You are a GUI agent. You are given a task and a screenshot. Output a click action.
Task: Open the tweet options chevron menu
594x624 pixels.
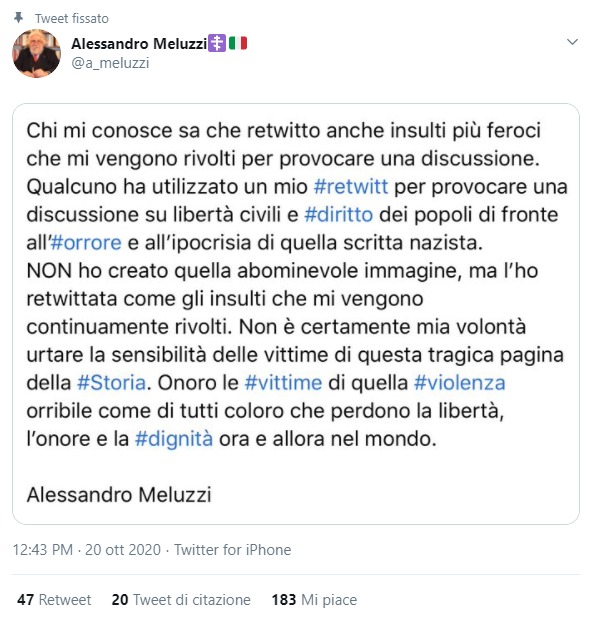coord(572,42)
